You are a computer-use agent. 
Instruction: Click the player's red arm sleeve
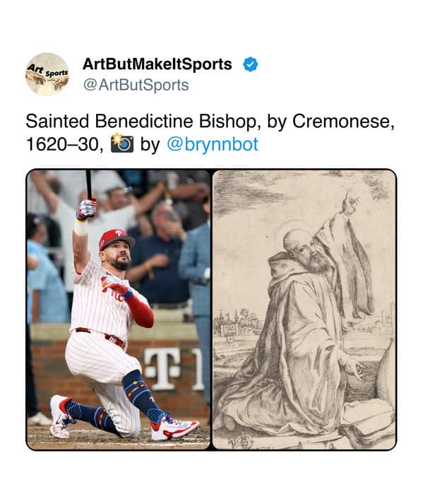139,310
